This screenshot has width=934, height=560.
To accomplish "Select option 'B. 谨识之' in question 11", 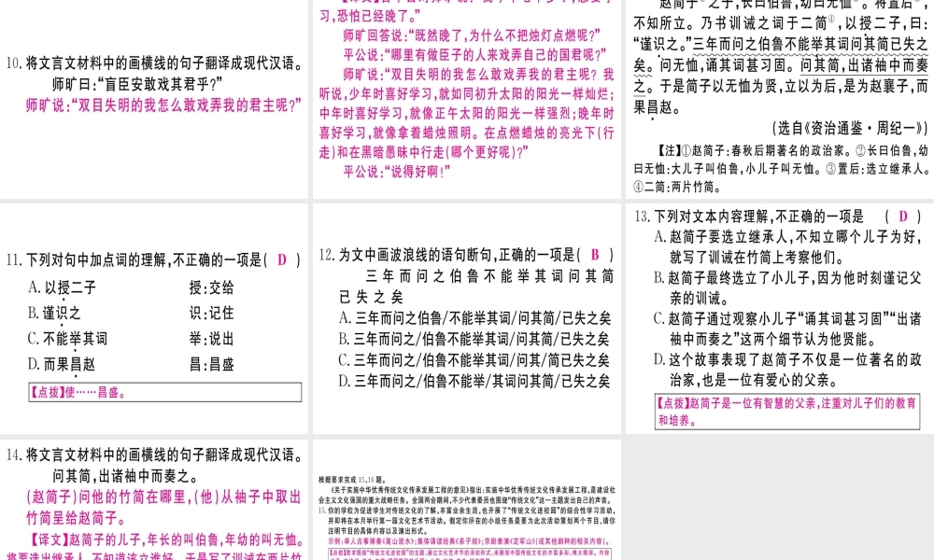I will pos(54,313).
